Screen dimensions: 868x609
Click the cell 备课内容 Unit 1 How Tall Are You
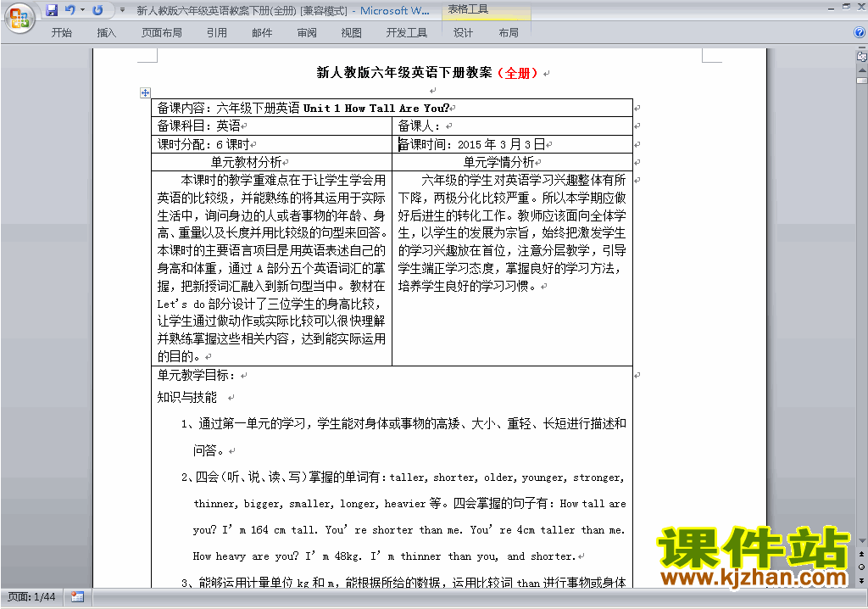click(x=392, y=108)
